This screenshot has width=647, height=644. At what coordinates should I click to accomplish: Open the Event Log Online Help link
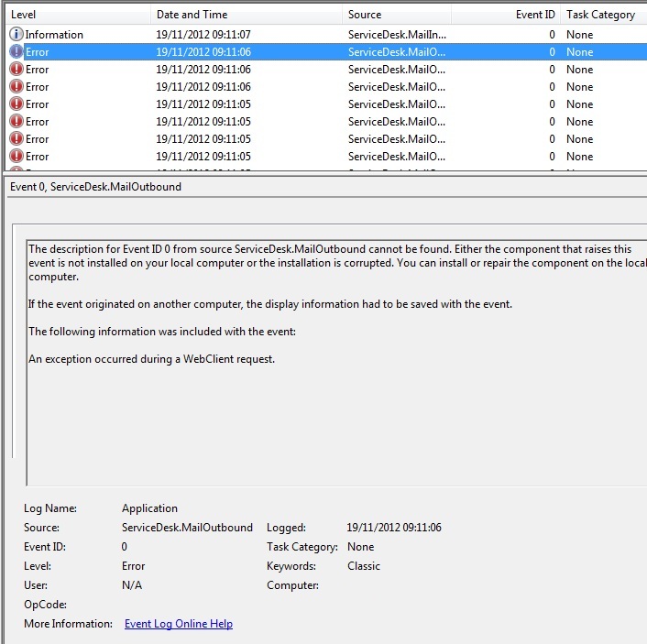178,624
